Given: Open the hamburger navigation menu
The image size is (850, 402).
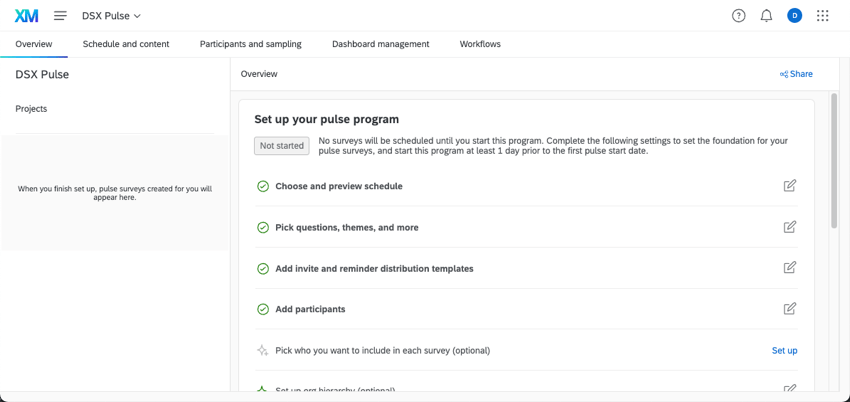Looking at the screenshot, I should click(61, 16).
